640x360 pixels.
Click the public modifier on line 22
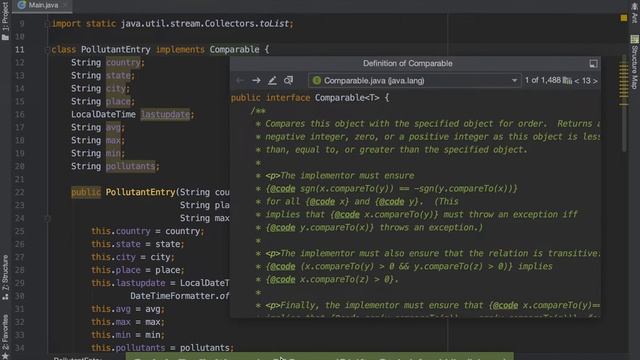[x=86, y=192]
